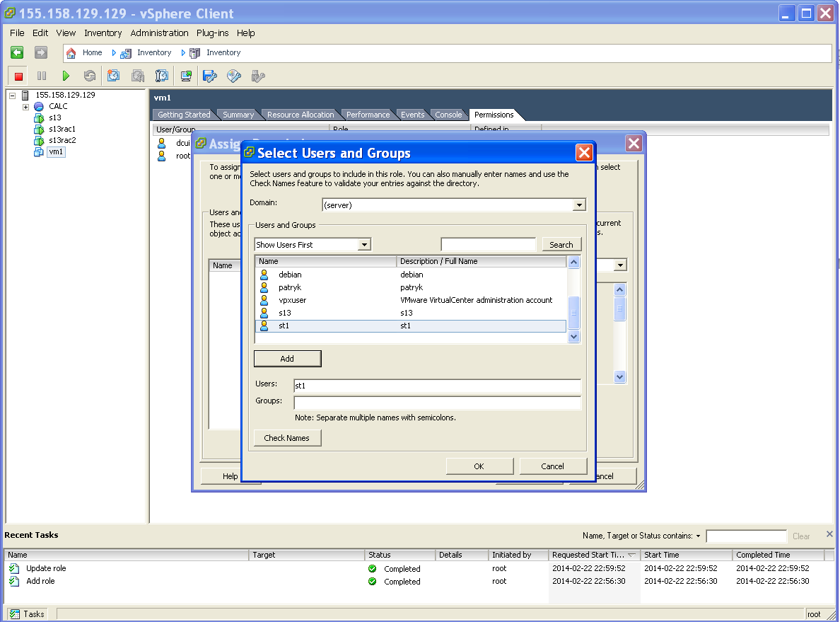Click the Users text field containing st1
The height and width of the screenshot is (622, 840).
click(x=437, y=386)
